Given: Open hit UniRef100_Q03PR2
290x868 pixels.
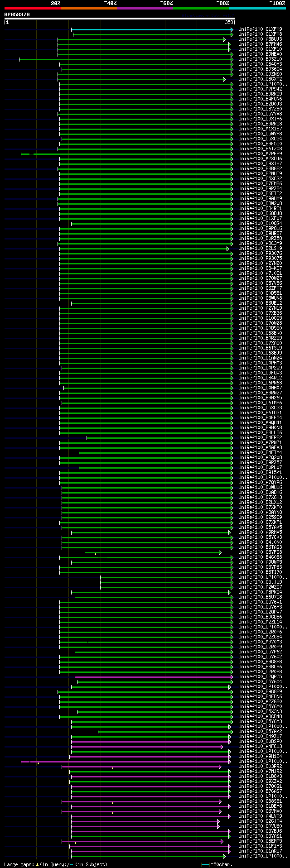Looking at the screenshot, I should pyautogui.click(x=260, y=766).
